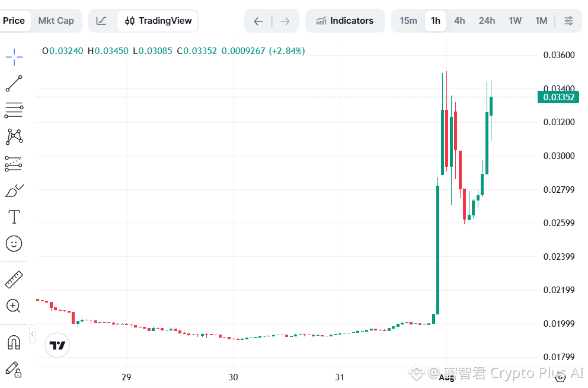Choose the horizontal lines Fibonacci tool

click(x=14, y=110)
